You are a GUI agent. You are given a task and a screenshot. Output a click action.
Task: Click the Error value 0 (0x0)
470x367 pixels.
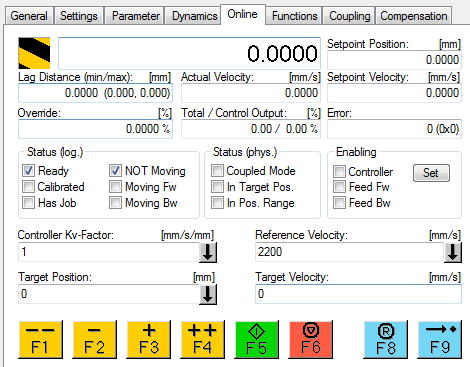(394, 129)
